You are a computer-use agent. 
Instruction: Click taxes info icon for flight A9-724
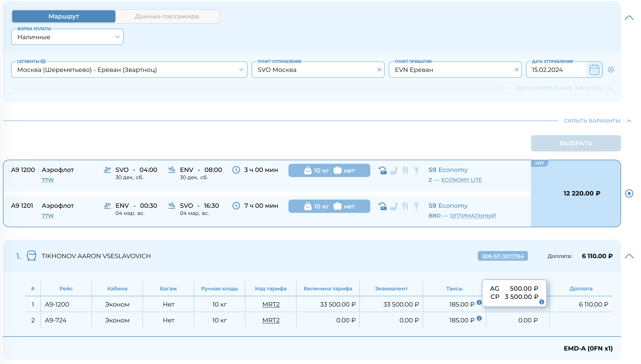click(x=479, y=318)
